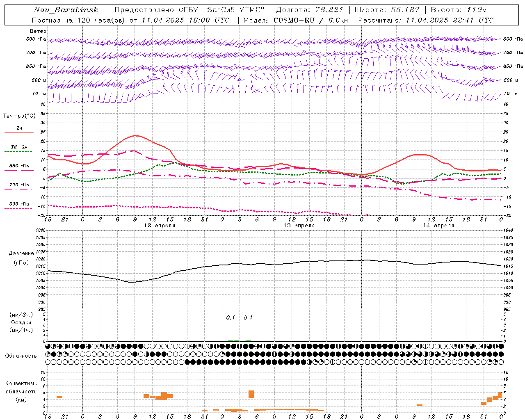Click the 'Облачность' cloudiness label

(x=21, y=356)
